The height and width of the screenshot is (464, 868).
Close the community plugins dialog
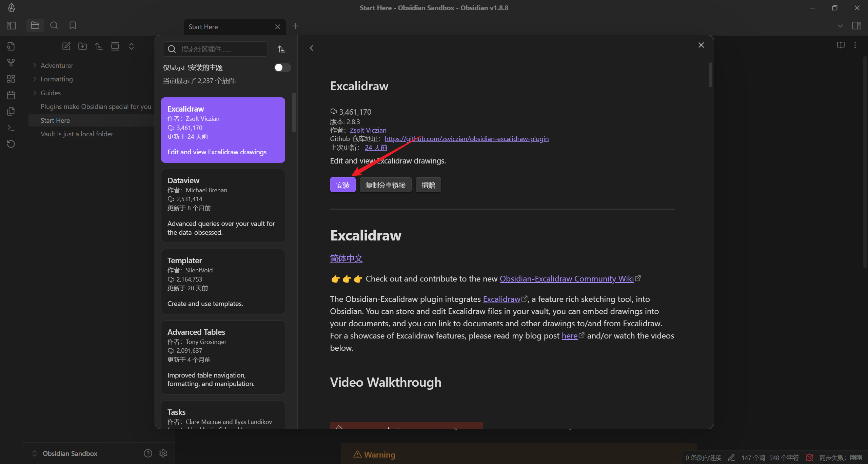tap(701, 45)
